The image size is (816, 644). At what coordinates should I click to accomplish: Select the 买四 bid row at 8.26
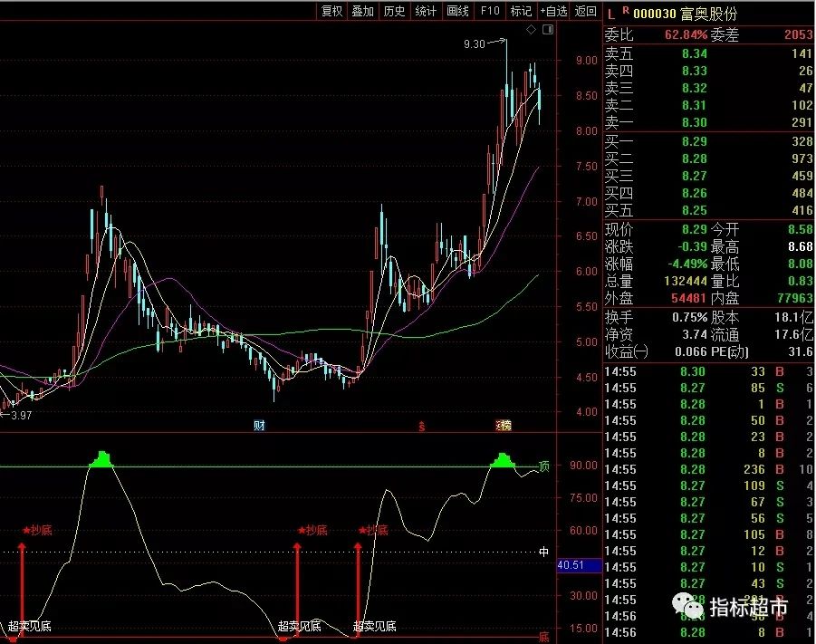[709, 193]
